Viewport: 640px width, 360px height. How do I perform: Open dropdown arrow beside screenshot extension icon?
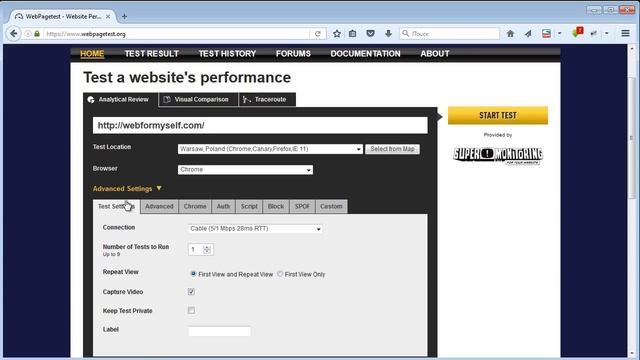click(560, 33)
